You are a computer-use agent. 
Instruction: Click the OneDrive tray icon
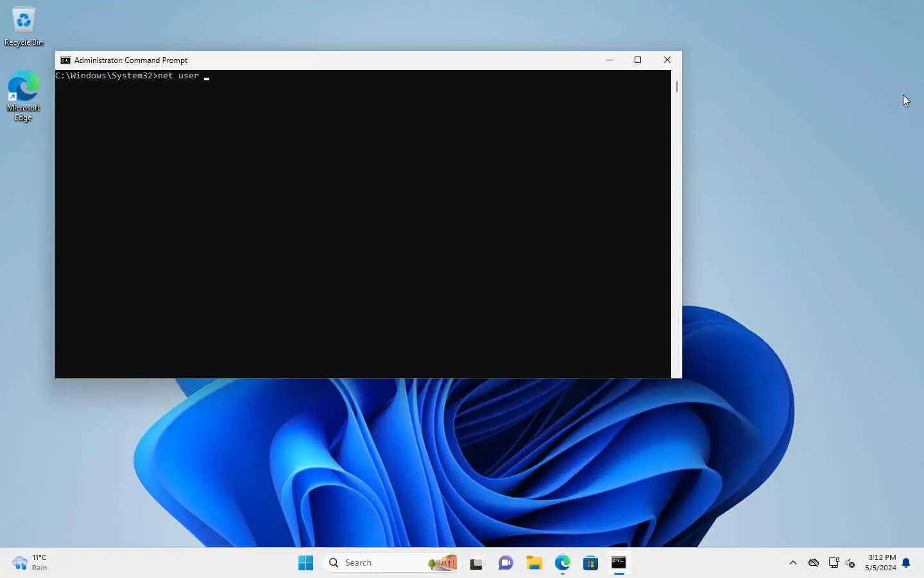click(x=814, y=563)
